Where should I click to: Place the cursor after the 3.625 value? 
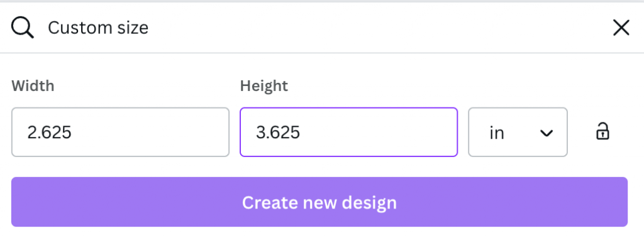pos(301,132)
